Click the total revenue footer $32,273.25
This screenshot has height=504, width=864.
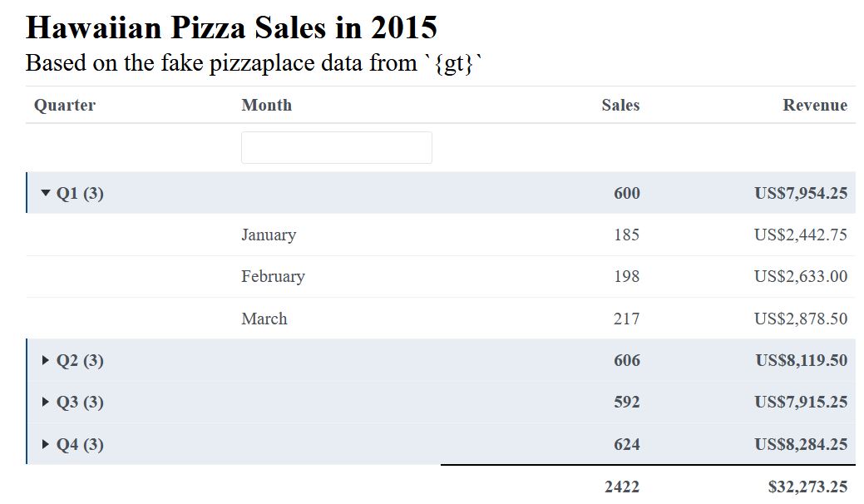point(807,487)
